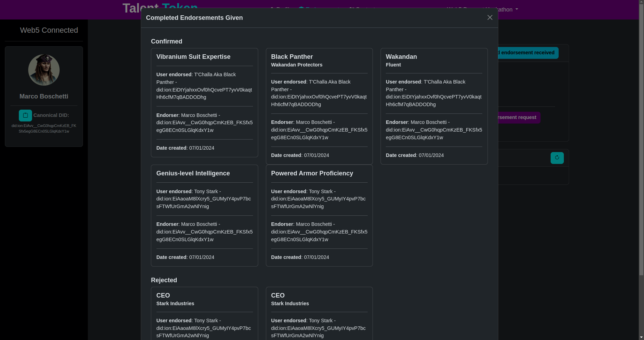This screenshot has height=340, width=644.
Task: Click the 'Canonical DID:' label
Action: point(51,115)
